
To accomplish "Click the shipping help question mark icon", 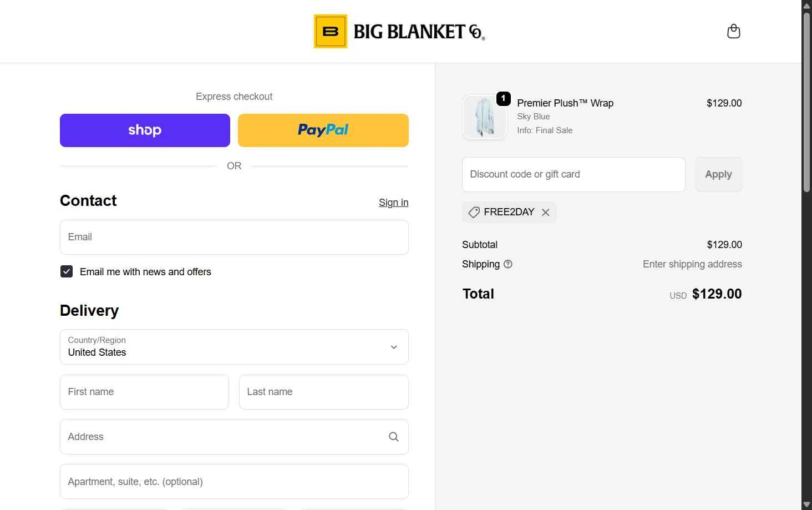I will click(x=508, y=264).
